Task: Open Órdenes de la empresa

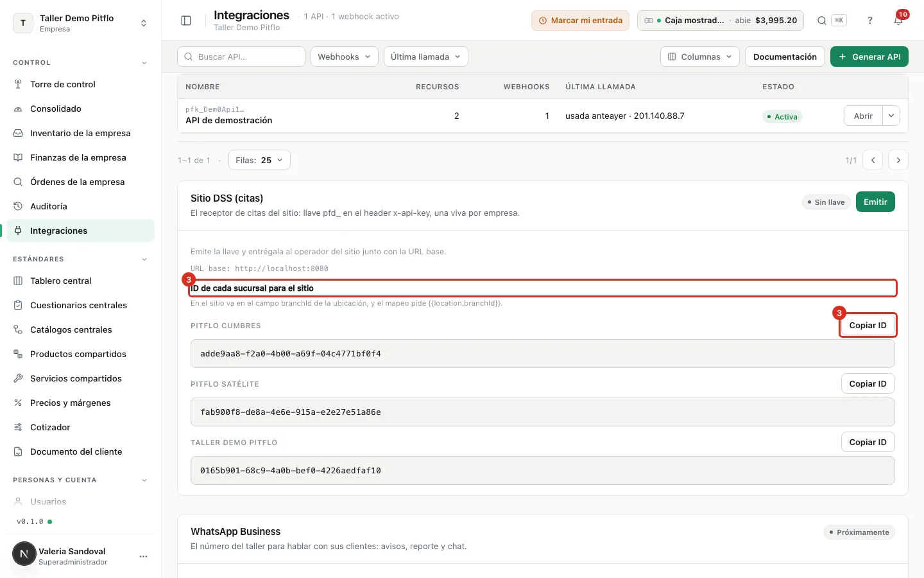Action: click(80, 182)
